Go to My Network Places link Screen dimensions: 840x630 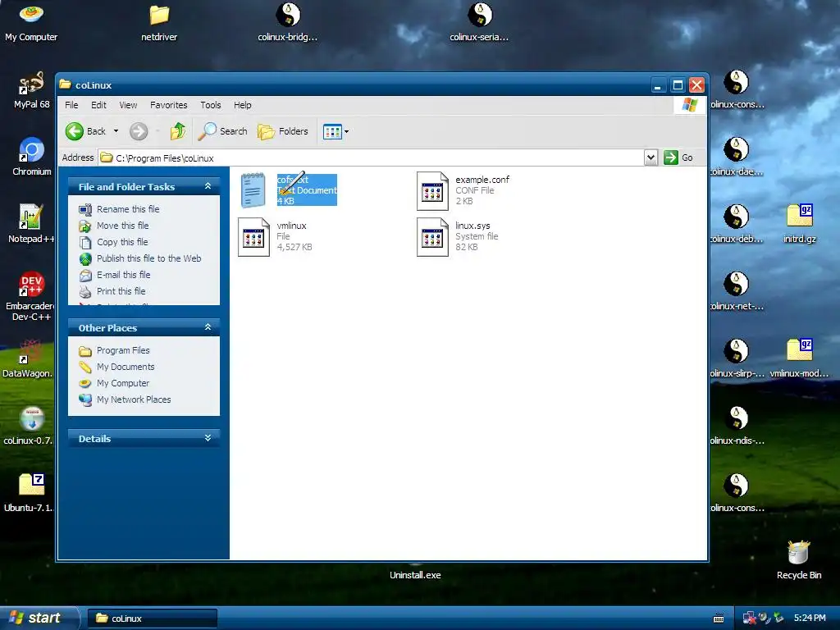click(134, 399)
